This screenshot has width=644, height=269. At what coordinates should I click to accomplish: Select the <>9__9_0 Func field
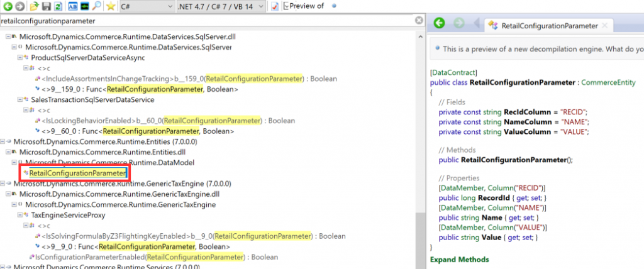pyautogui.click(x=136, y=247)
